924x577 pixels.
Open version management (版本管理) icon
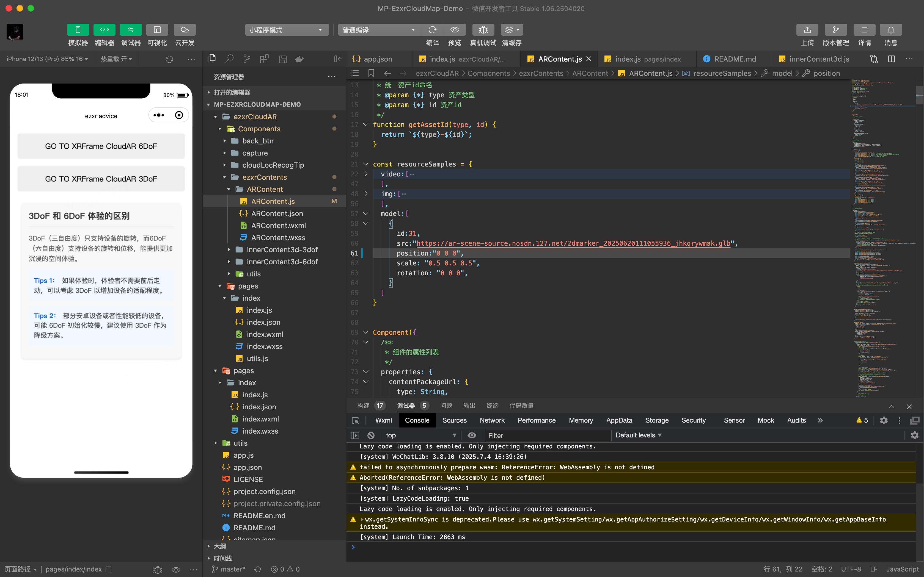click(x=835, y=30)
